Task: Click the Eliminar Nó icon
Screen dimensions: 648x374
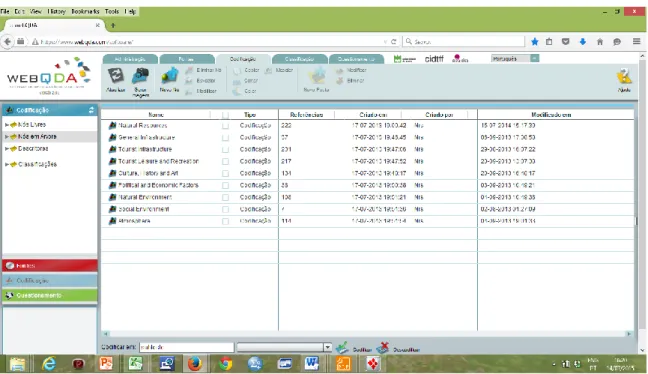Action: click(189, 70)
